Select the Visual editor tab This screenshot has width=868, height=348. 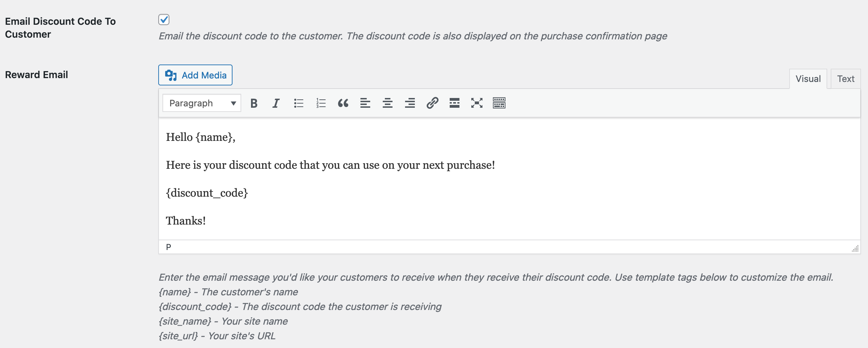808,79
